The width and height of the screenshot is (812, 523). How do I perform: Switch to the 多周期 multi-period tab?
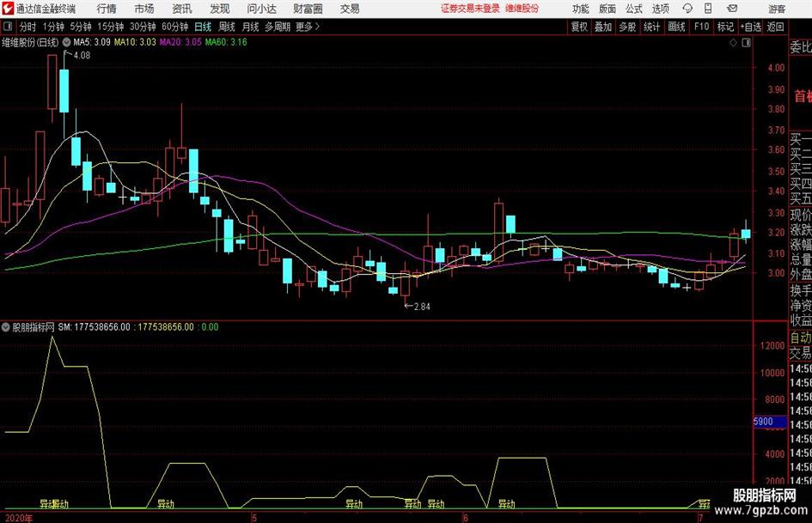[x=278, y=27]
